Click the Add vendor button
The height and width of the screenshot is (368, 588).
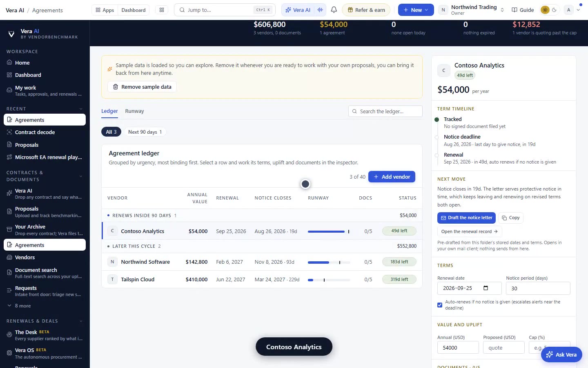(392, 177)
